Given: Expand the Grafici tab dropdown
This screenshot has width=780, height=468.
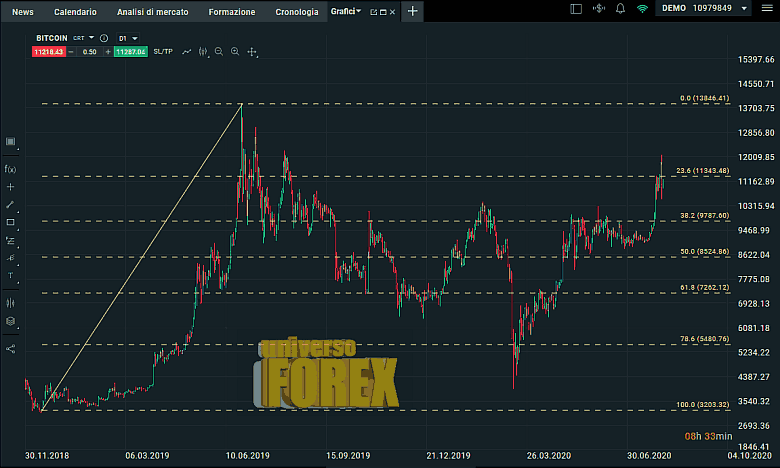Looking at the screenshot, I should [358, 11].
